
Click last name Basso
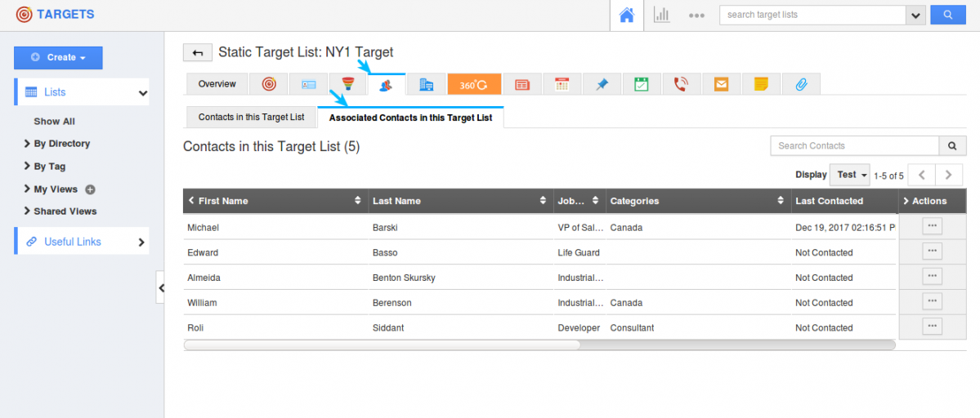tap(385, 252)
